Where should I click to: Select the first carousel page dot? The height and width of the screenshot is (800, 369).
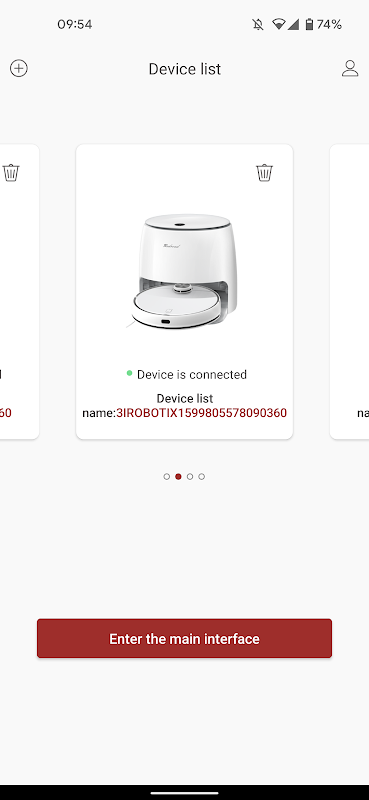[166, 477]
